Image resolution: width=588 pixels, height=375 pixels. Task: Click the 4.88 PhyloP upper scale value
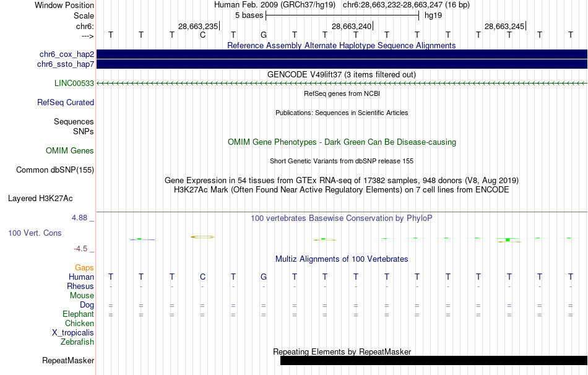pyautogui.click(x=80, y=218)
